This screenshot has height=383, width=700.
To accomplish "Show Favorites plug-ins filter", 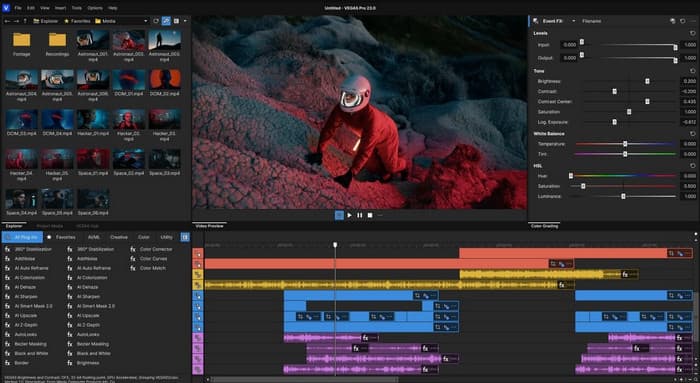I will tap(62, 237).
